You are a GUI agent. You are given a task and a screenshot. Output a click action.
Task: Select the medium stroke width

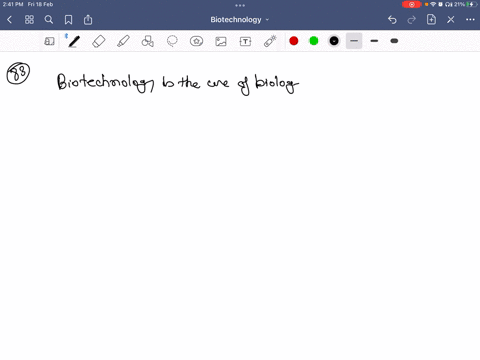pyautogui.click(x=374, y=41)
